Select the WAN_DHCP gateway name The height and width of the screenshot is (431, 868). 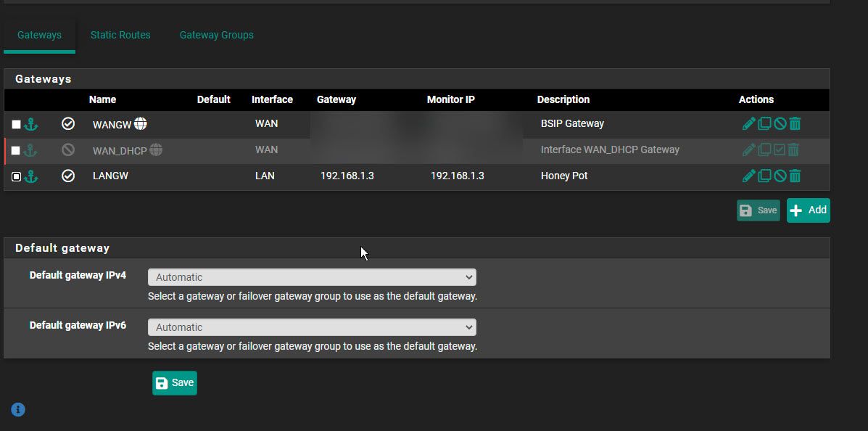120,151
